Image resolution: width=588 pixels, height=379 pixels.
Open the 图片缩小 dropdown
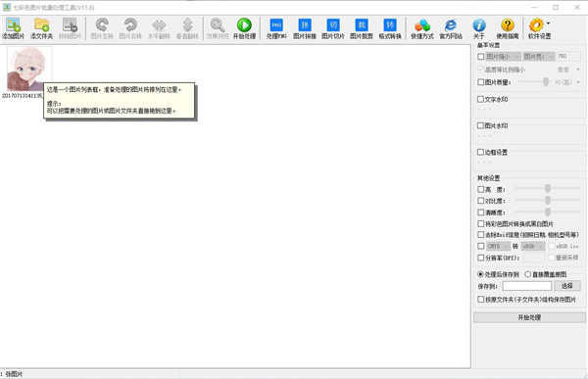click(x=504, y=57)
